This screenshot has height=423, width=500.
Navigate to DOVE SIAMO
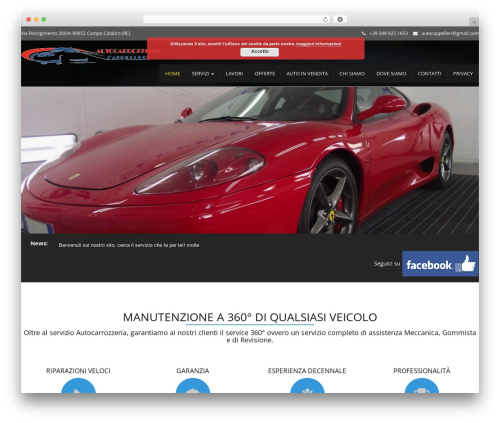(391, 74)
